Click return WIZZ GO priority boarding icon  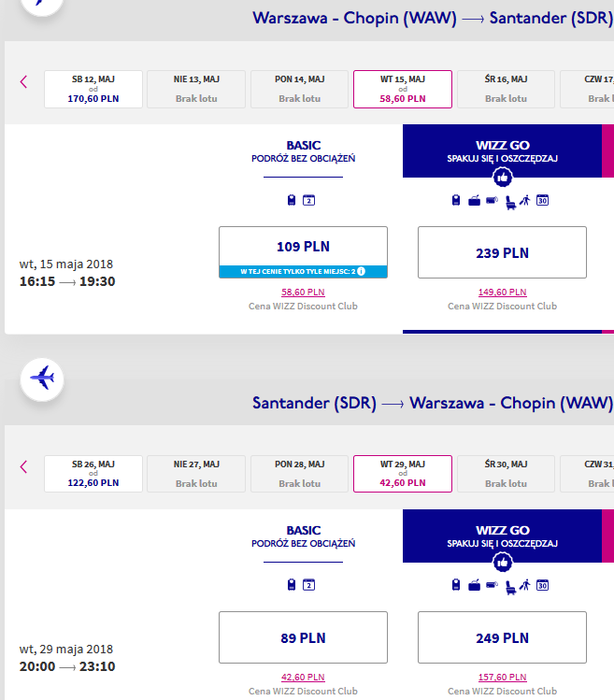pyautogui.click(x=525, y=585)
